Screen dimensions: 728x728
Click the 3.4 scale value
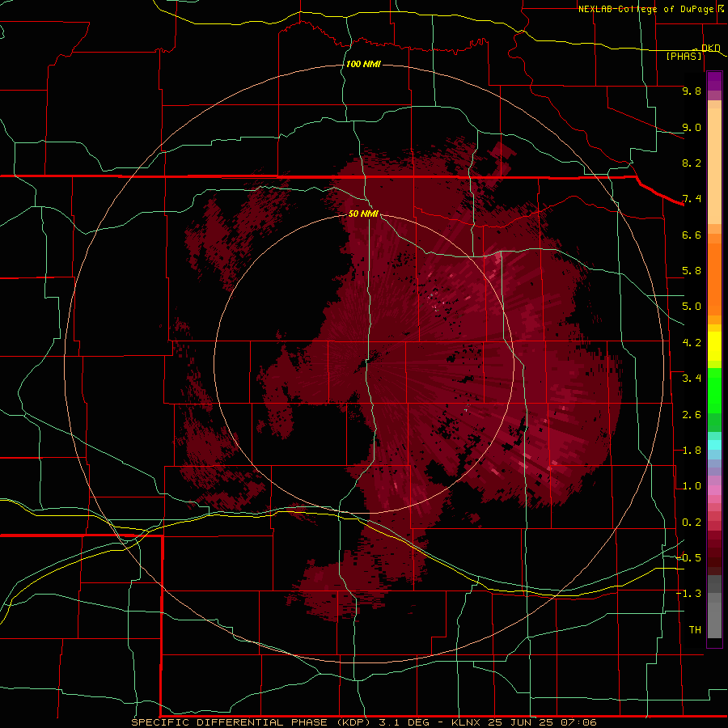click(692, 379)
